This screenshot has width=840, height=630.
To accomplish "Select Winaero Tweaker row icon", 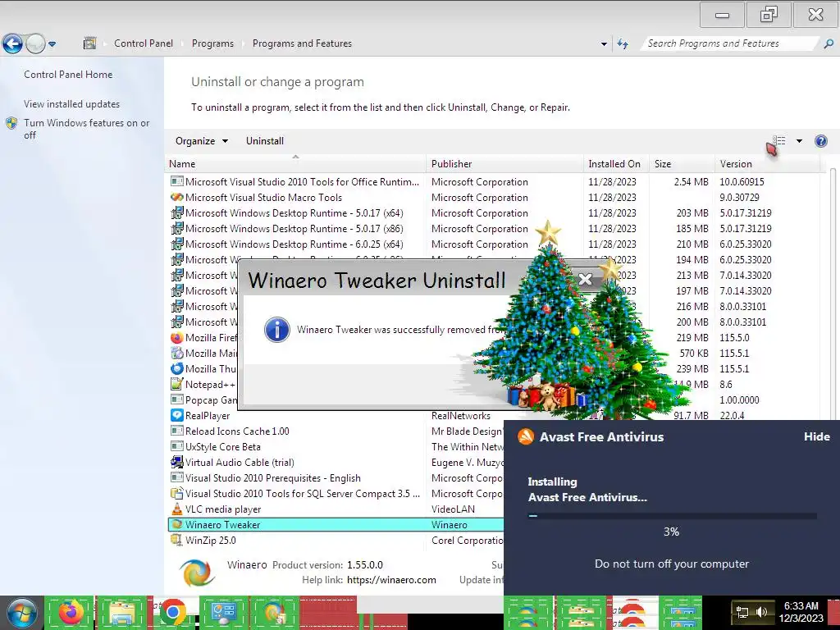I will [177, 525].
